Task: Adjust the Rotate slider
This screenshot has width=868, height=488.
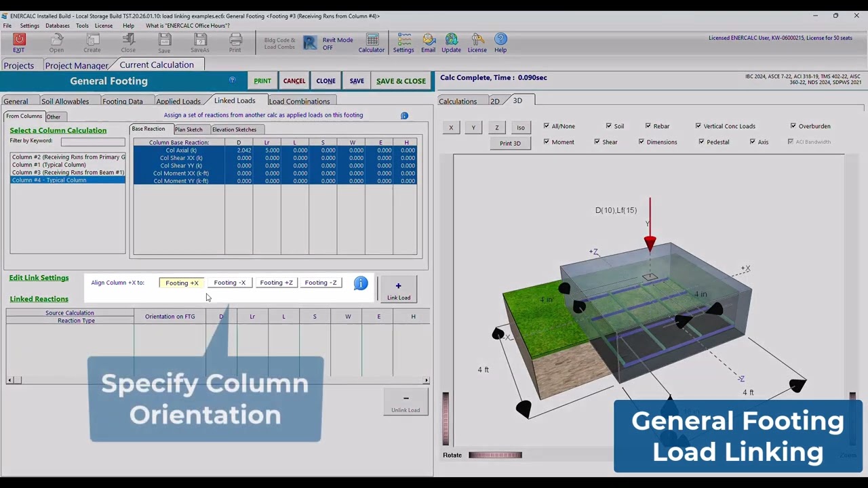Action: click(495, 455)
